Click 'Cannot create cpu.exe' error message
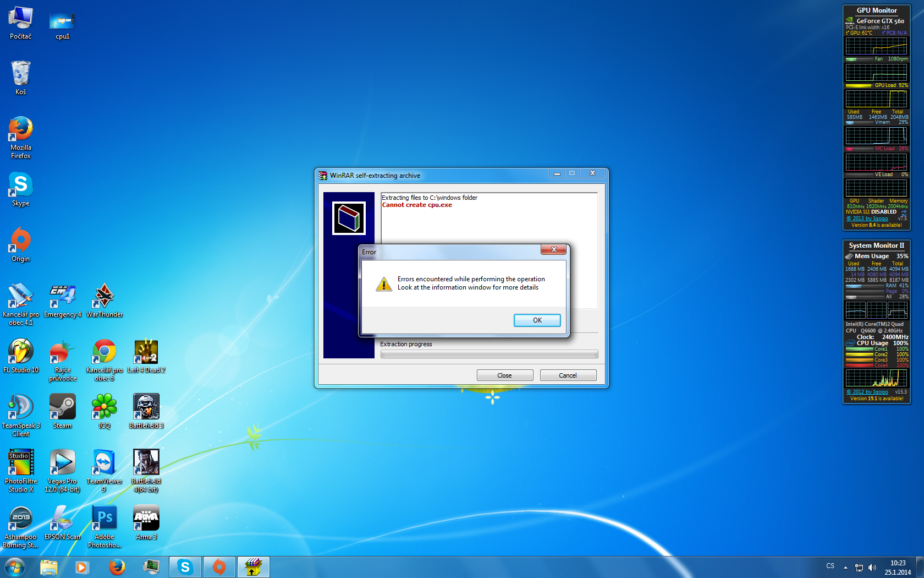Screen dimensions: 924x578 [x=417, y=205]
